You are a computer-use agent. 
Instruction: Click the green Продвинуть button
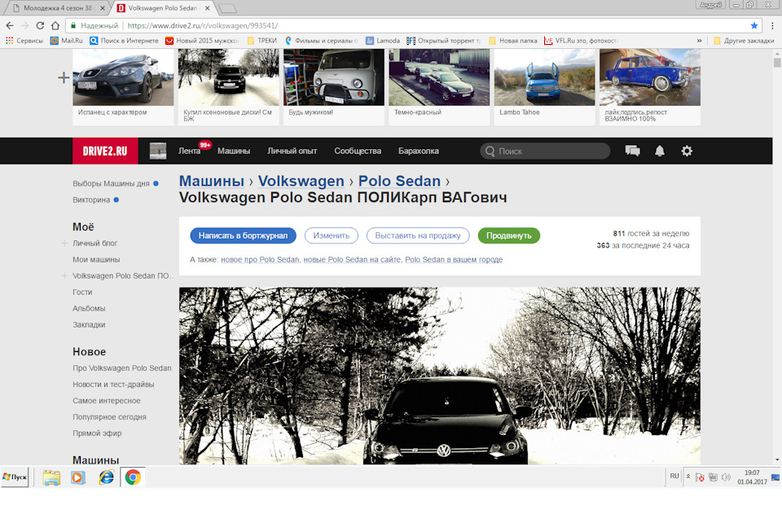click(x=508, y=235)
